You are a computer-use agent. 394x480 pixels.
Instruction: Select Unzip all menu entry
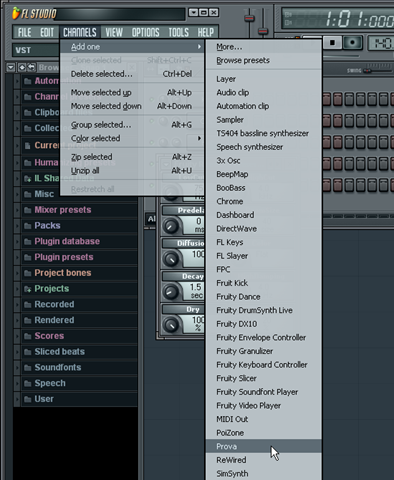point(132,171)
